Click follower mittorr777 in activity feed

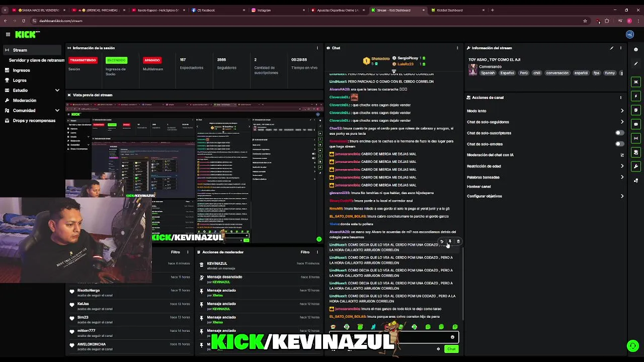point(86,331)
